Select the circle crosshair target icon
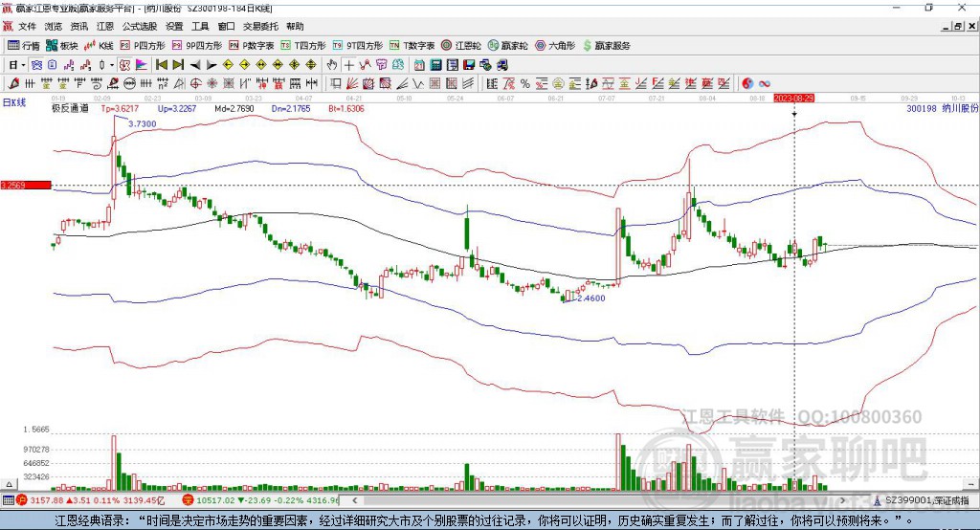 195,84
